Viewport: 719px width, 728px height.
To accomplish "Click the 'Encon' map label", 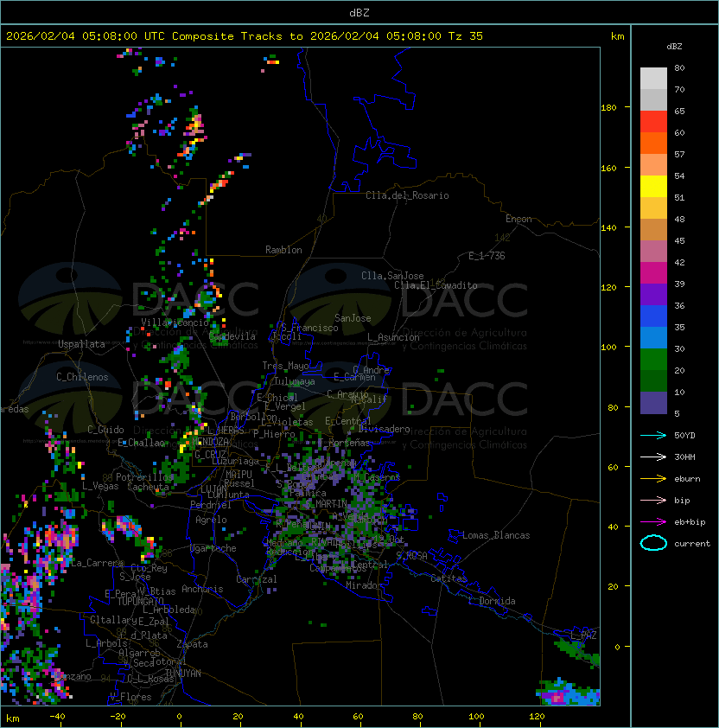I will pyautogui.click(x=519, y=219).
